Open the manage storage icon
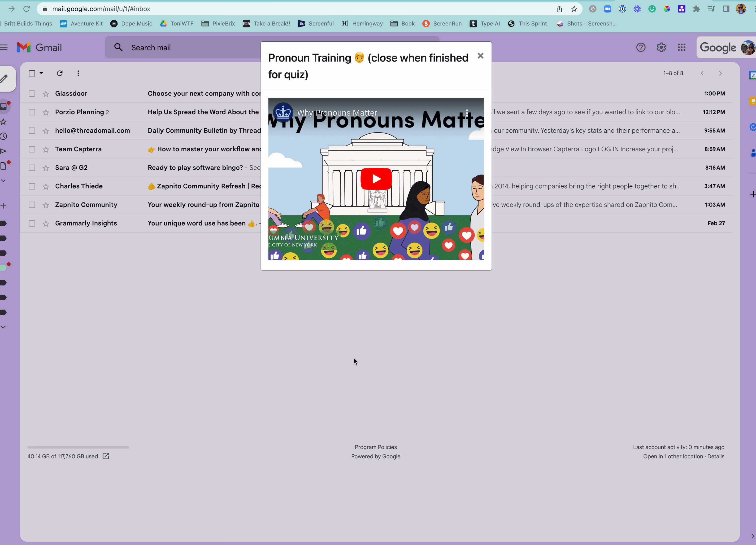 point(106,456)
